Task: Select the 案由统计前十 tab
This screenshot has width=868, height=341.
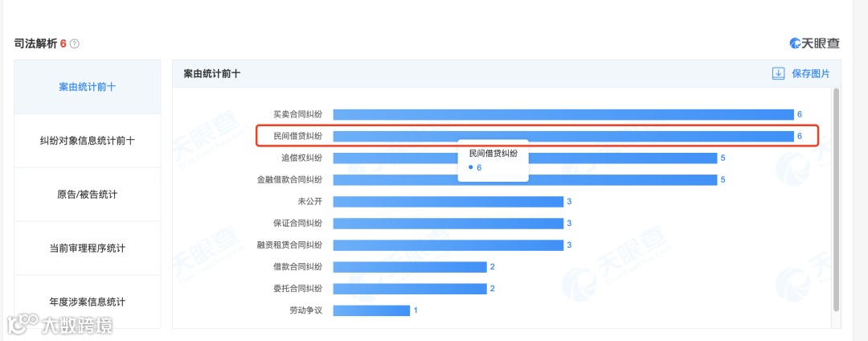Action: 88,87
